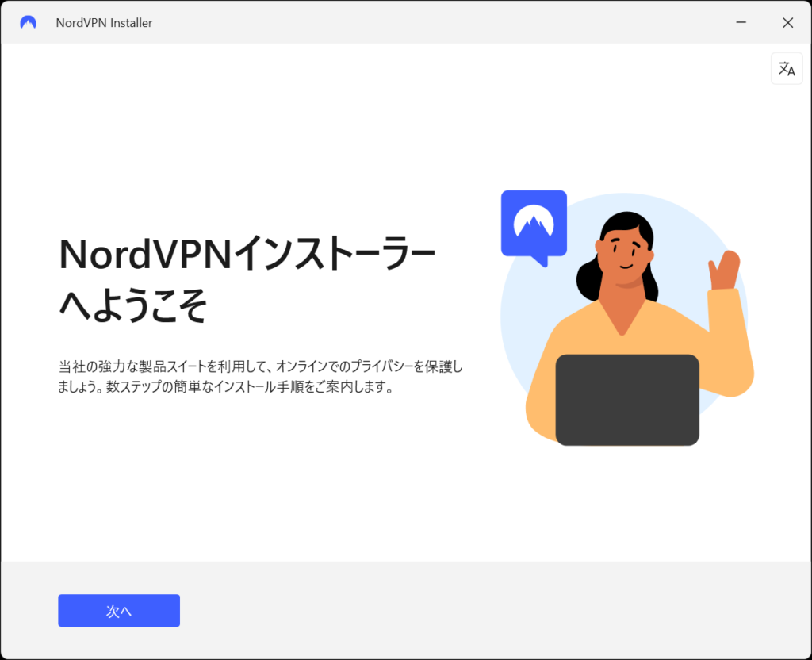The height and width of the screenshot is (660, 812).
Task: Open the language selector icon
Action: click(x=787, y=69)
